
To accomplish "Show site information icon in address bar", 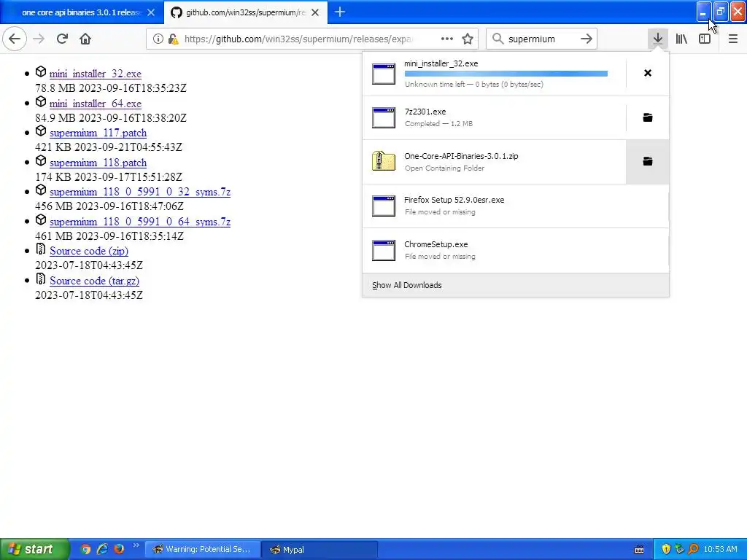I will [x=158, y=39].
